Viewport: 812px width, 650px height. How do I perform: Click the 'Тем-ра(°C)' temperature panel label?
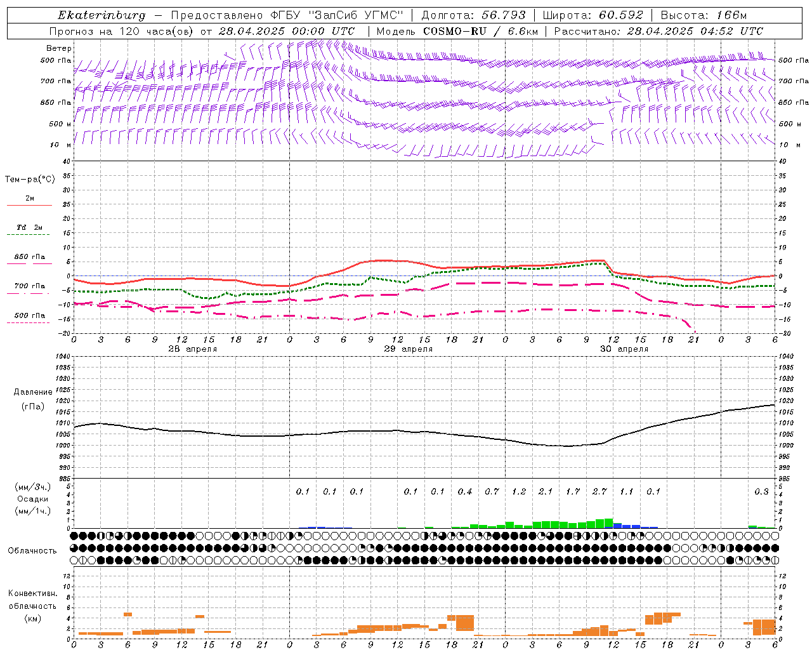tap(30, 180)
